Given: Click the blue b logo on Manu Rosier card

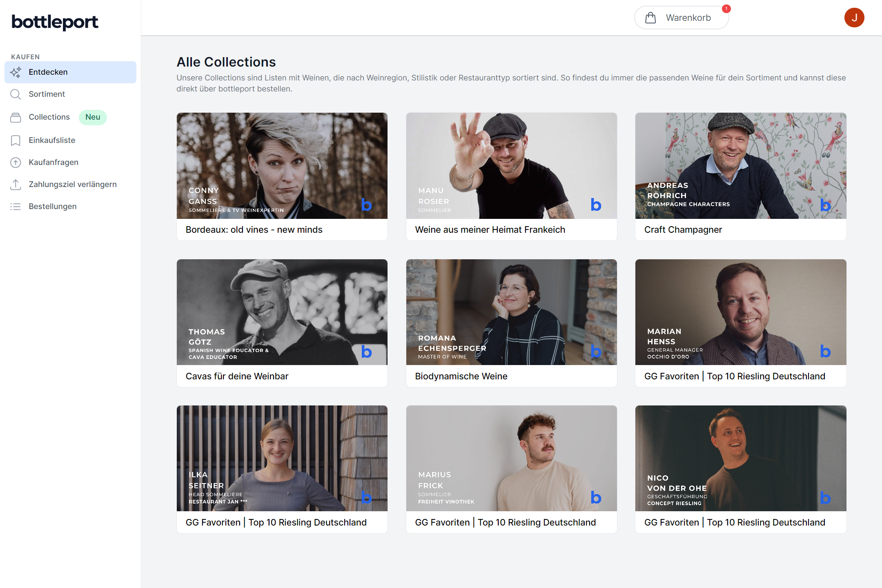Looking at the screenshot, I should [596, 205].
